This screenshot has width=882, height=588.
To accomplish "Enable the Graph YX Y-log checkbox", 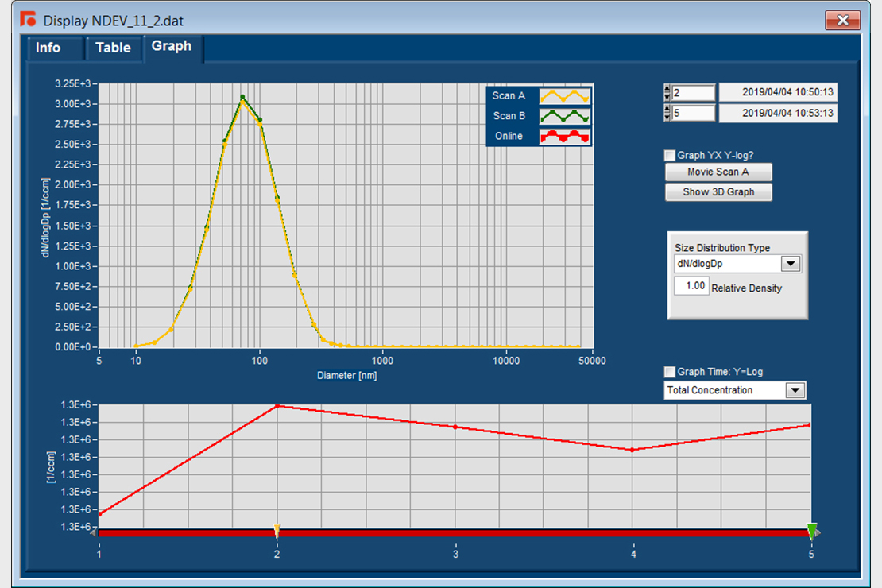I will tap(670, 156).
